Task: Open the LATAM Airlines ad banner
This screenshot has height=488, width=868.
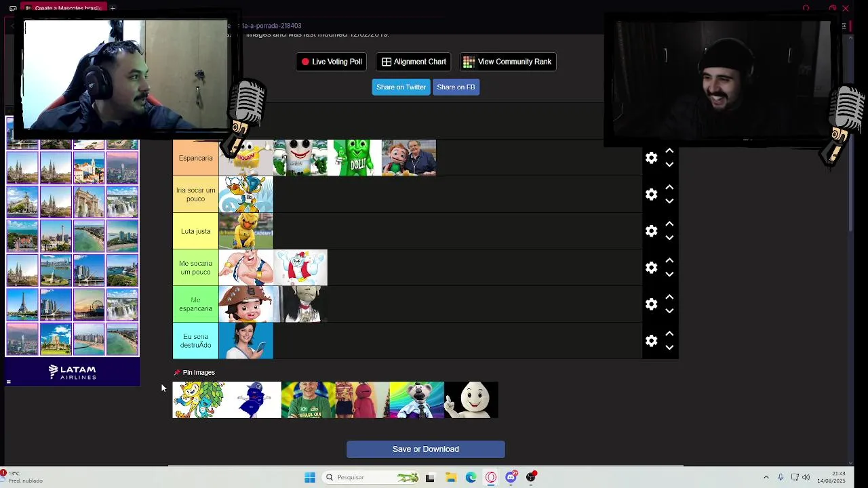Action: [x=73, y=371]
